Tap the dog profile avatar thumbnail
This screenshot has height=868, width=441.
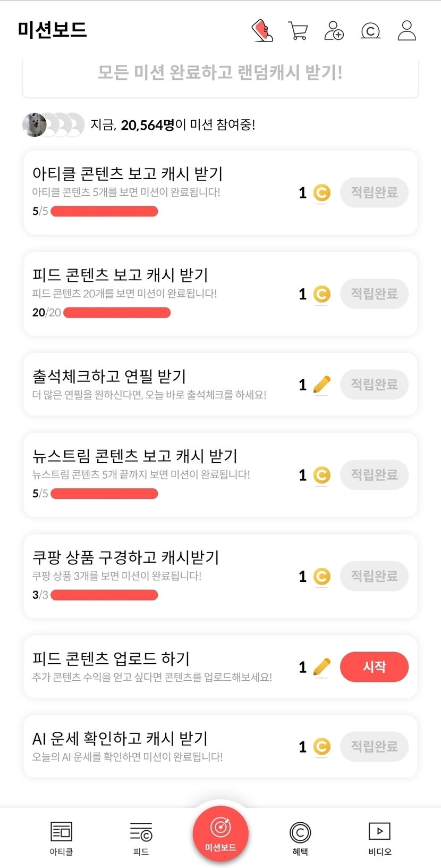35,125
